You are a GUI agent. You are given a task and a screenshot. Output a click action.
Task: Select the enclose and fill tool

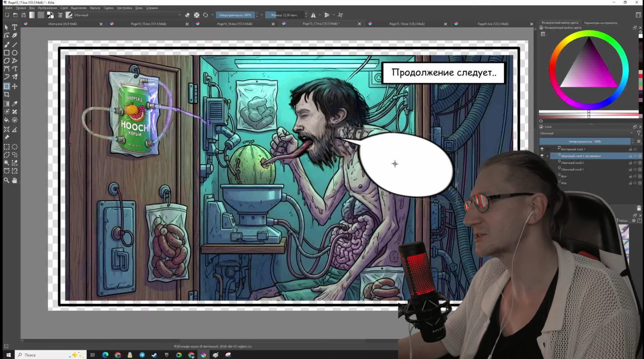click(15, 120)
